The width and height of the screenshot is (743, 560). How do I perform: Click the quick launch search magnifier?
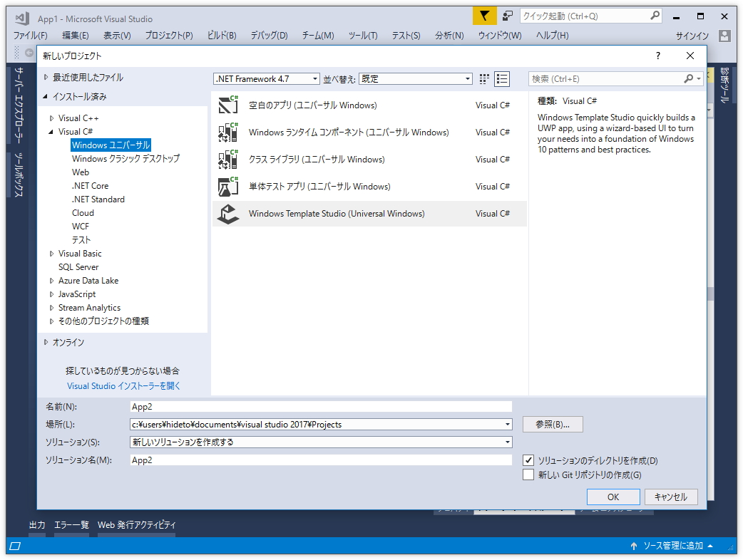click(655, 16)
